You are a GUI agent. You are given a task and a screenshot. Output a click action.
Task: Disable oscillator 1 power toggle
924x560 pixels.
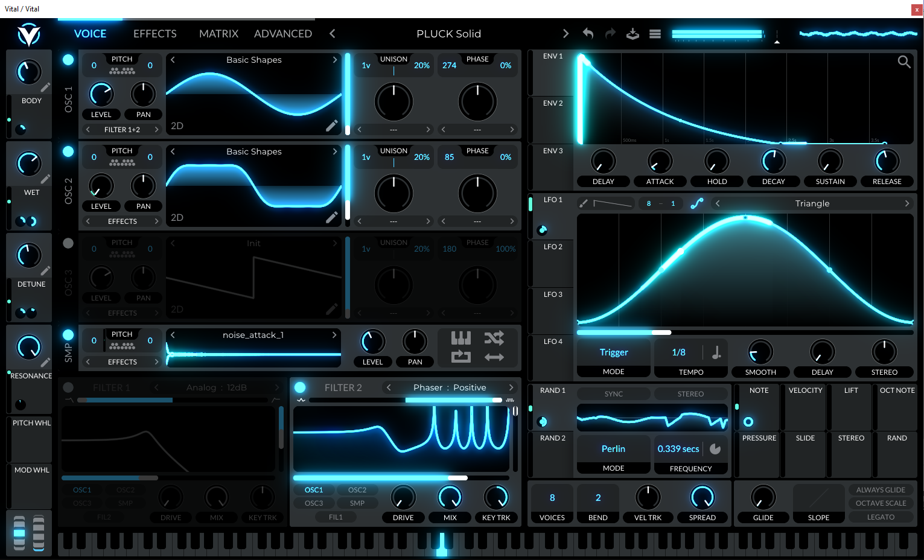coord(68,60)
